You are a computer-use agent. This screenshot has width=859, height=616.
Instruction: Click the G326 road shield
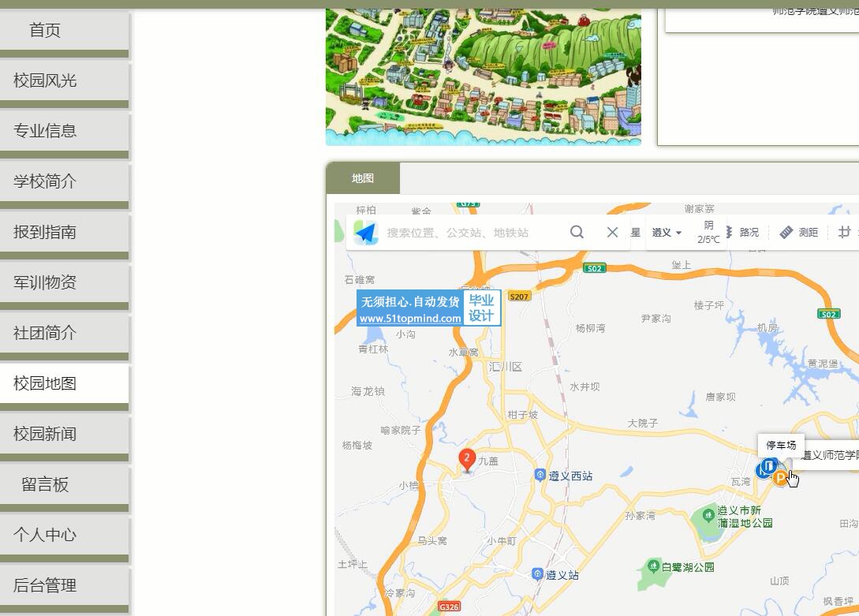(450, 607)
